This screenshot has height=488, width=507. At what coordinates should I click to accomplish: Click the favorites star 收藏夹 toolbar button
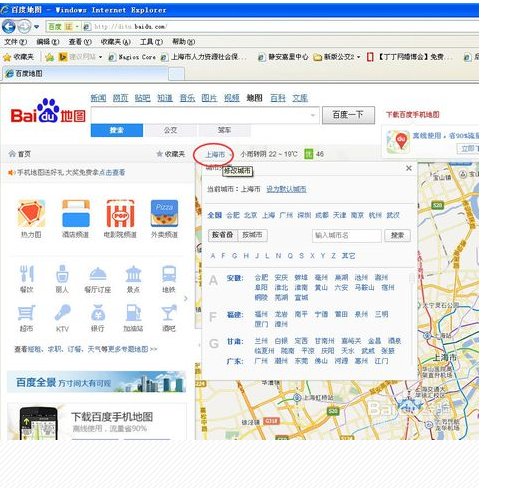19,57
